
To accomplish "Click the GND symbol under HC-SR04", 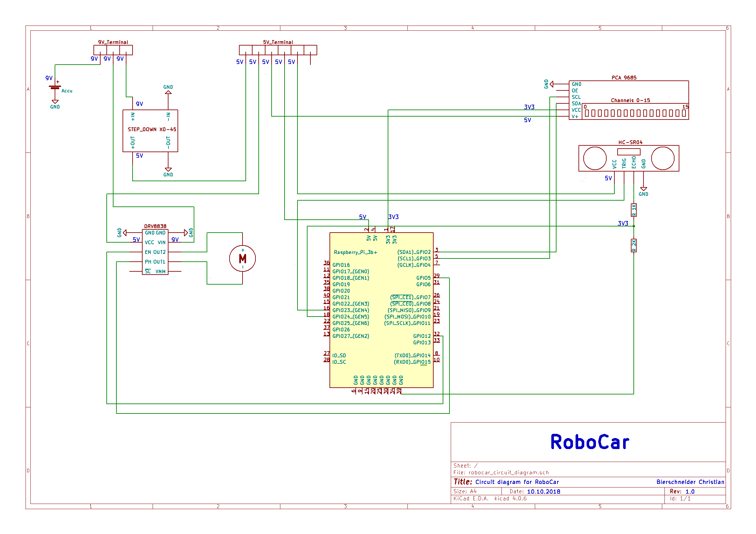I will 643,189.
